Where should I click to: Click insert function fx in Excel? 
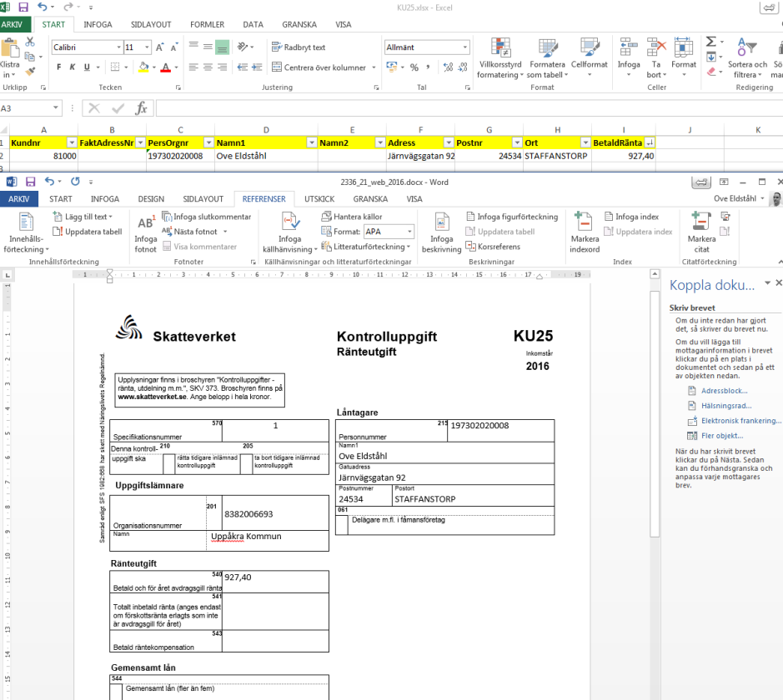[141, 108]
